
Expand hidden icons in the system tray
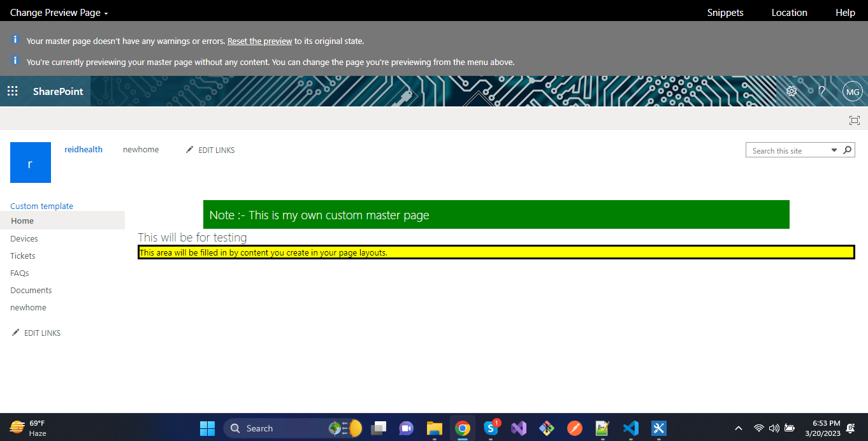738,428
